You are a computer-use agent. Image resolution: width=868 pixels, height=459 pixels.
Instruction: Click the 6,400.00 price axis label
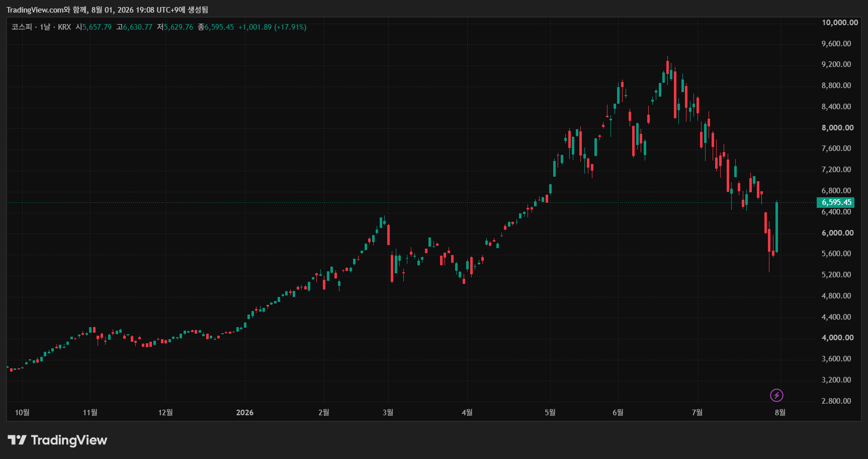coord(836,212)
